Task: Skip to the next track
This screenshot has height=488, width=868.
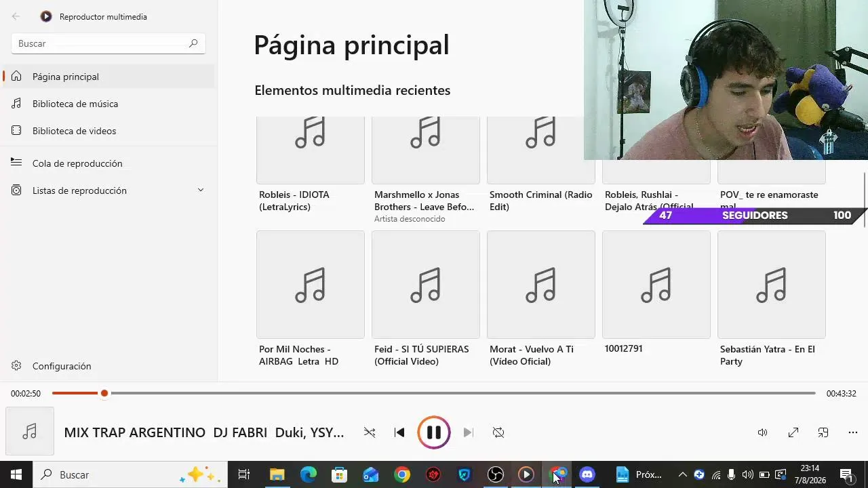Action: [x=468, y=432]
